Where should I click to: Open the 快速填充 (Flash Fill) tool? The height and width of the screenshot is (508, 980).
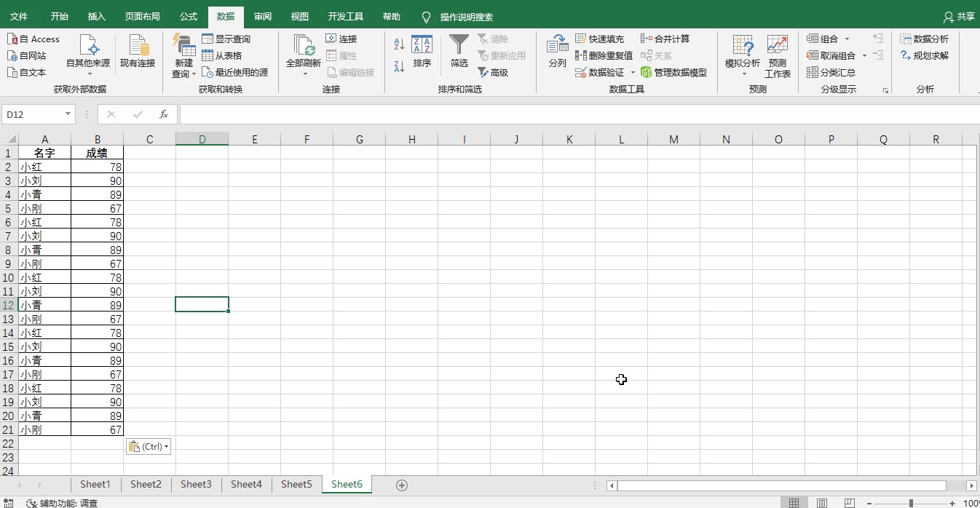(600, 38)
